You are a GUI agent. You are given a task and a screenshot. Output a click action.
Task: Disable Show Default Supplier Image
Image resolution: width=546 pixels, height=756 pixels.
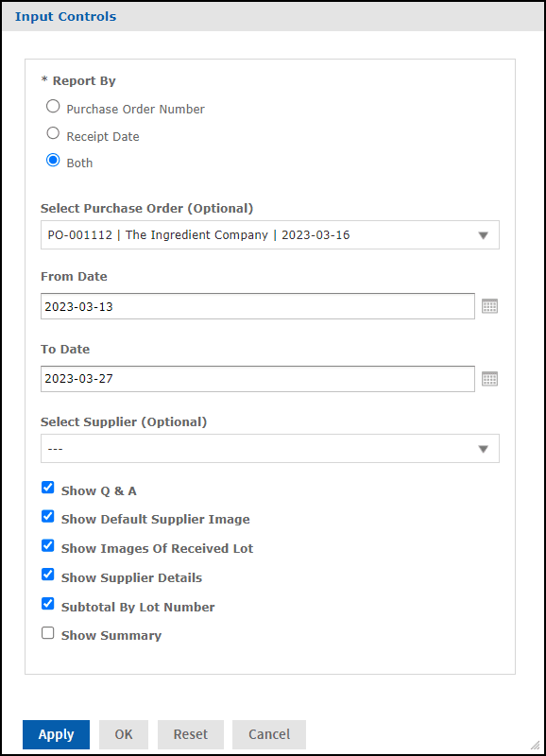(47, 516)
